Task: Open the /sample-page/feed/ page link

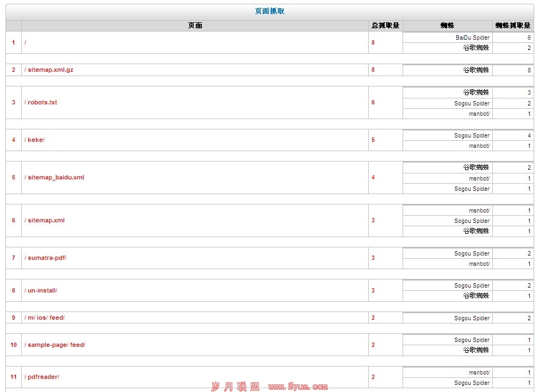Action: point(55,345)
